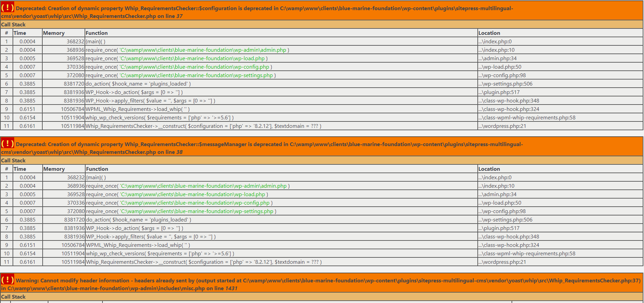Select wp-admin\admin.php require_once path in $configuration stack

click(x=203, y=50)
